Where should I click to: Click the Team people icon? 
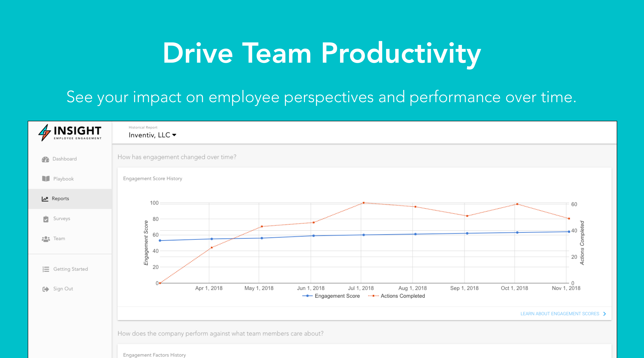[x=46, y=238]
